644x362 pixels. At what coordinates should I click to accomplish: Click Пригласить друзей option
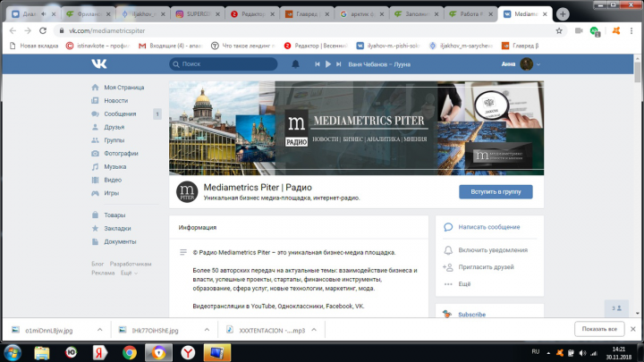pyautogui.click(x=486, y=267)
